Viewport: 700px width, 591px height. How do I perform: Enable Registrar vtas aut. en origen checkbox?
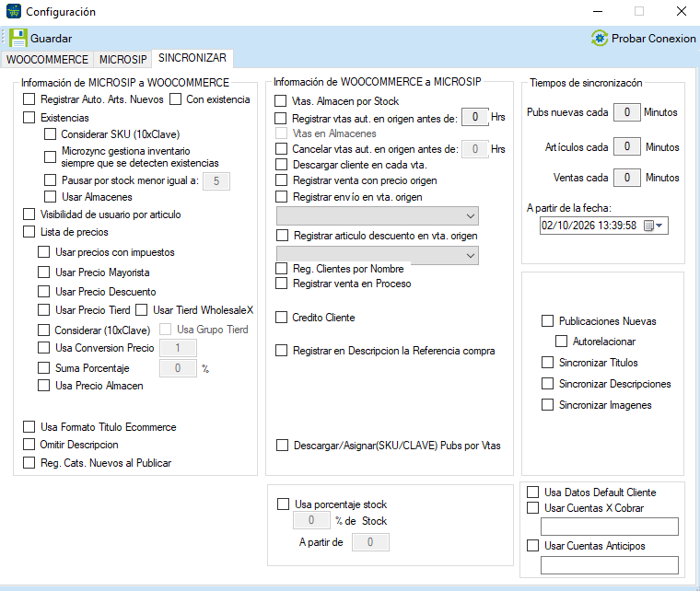click(280, 118)
